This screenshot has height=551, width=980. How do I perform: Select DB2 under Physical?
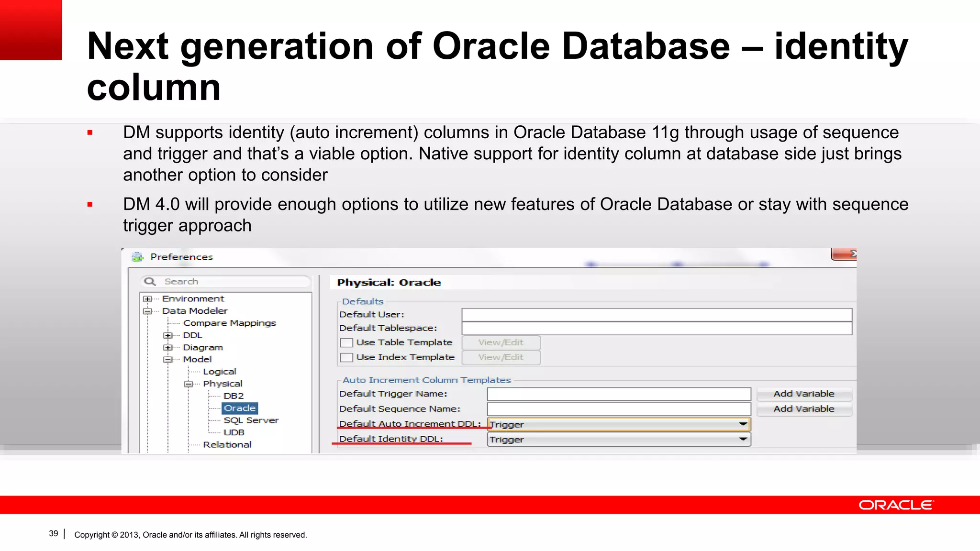(x=234, y=396)
